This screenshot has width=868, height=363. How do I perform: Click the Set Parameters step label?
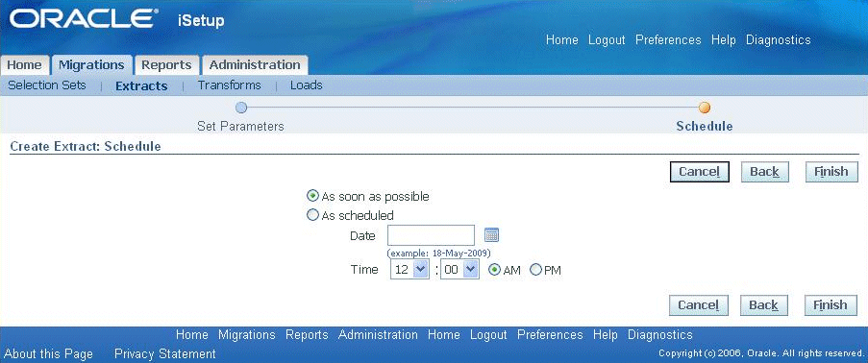[x=241, y=126]
